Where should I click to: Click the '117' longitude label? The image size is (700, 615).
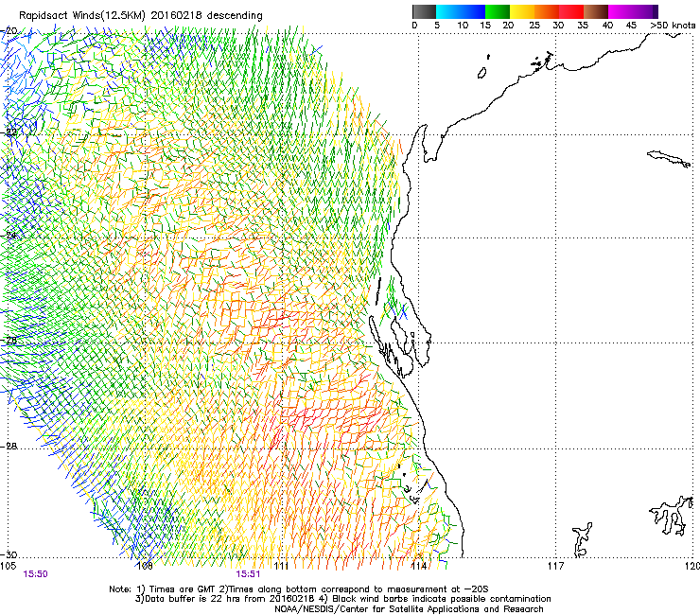[555, 566]
